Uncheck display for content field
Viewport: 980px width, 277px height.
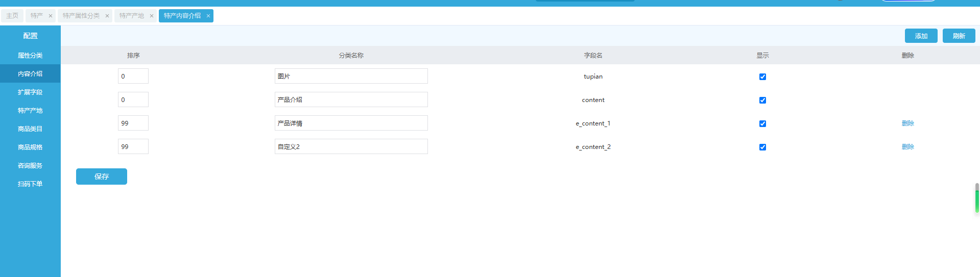tap(762, 100)
